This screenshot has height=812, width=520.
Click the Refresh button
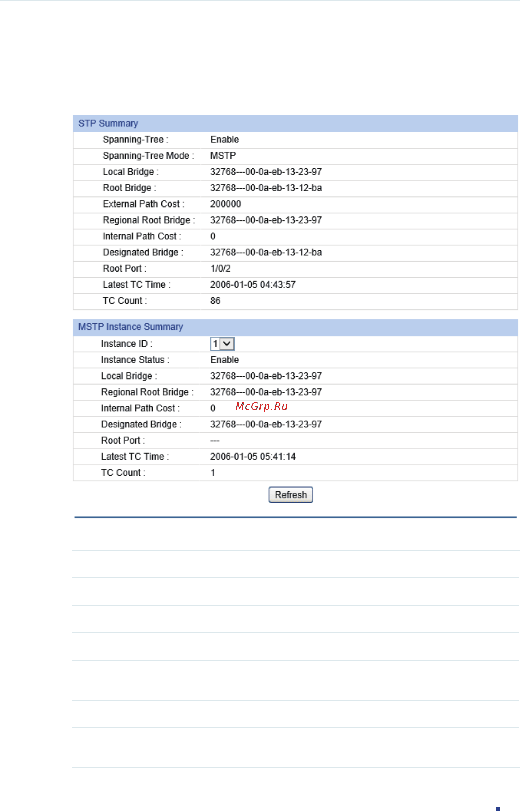pos(291,495)
